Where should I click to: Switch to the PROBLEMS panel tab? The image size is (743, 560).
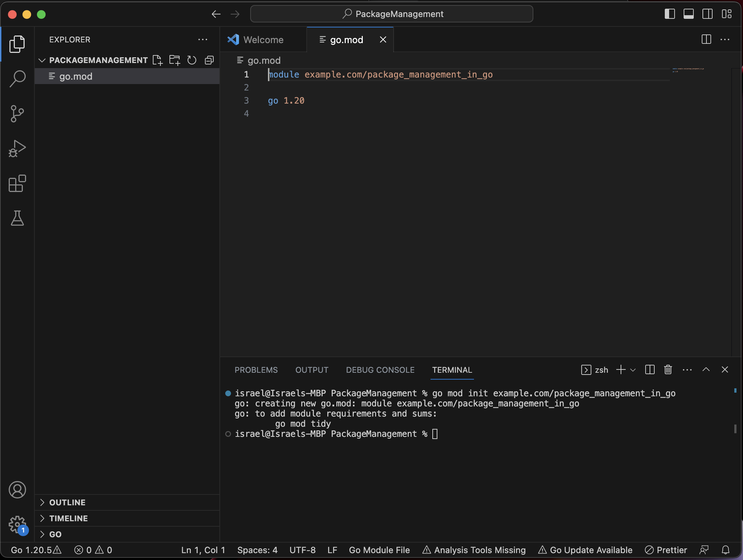pos(256,370)
